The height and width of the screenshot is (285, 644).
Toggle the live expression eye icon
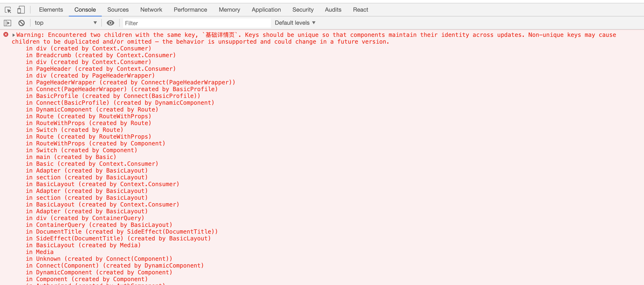pos(110,23)
